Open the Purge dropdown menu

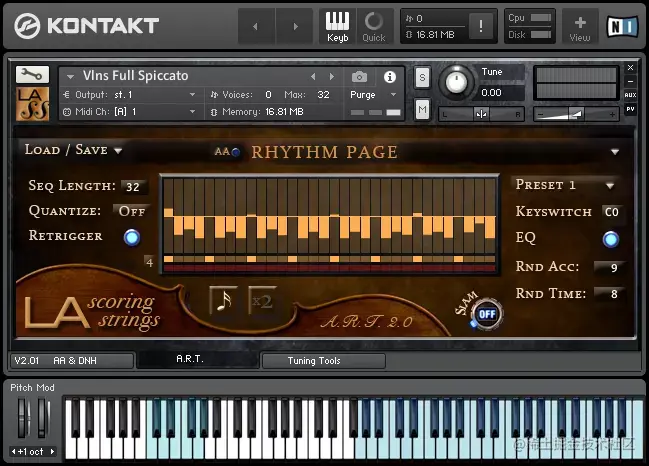click(373, 95)
